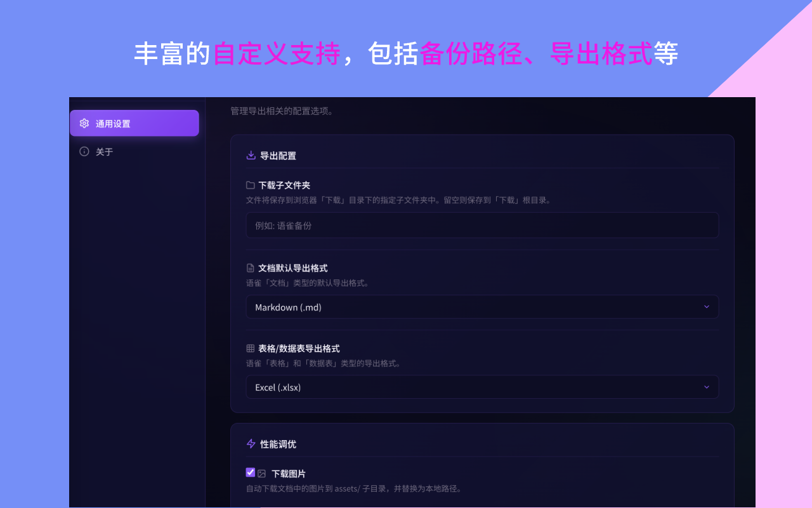Click the lightning icon beside 性能调优
Viewport: 812px width, 508px height.
251,444
